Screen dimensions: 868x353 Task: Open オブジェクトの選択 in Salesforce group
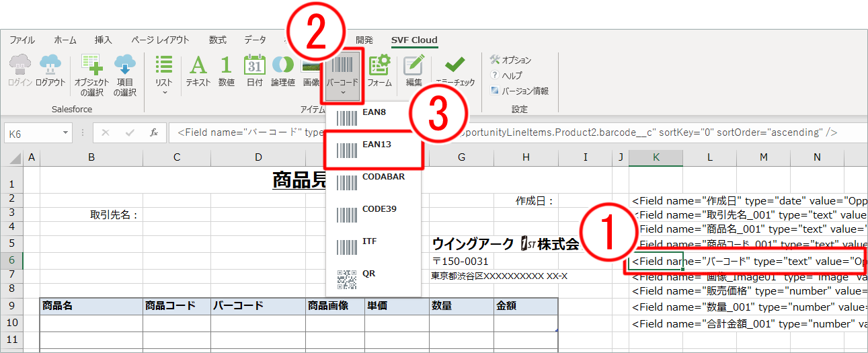click(91, 75)
